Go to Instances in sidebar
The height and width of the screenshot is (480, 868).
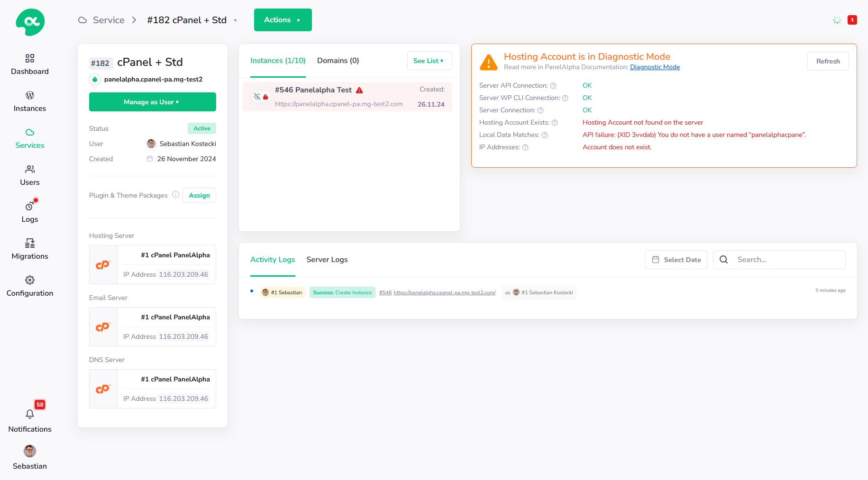[30, 102]
